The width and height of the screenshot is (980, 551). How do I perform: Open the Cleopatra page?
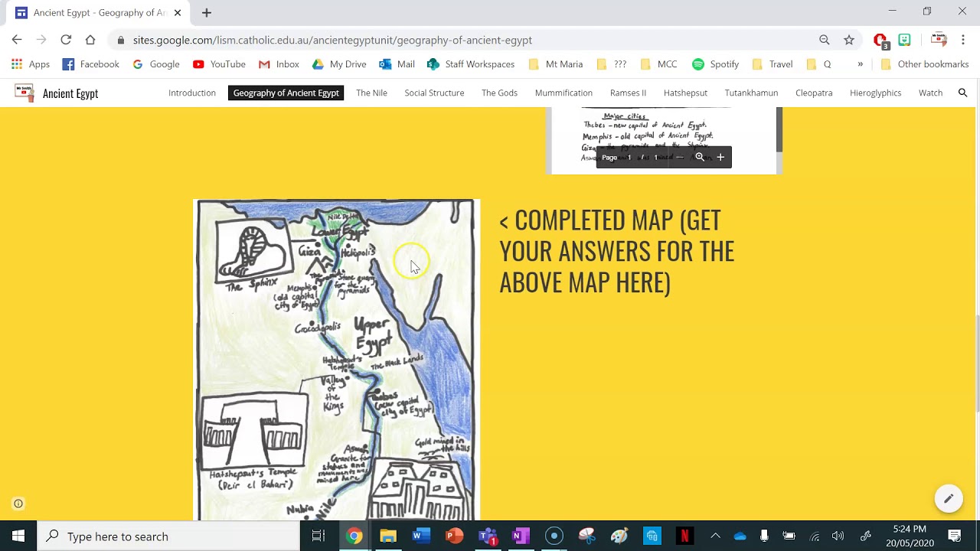[814, 93]
